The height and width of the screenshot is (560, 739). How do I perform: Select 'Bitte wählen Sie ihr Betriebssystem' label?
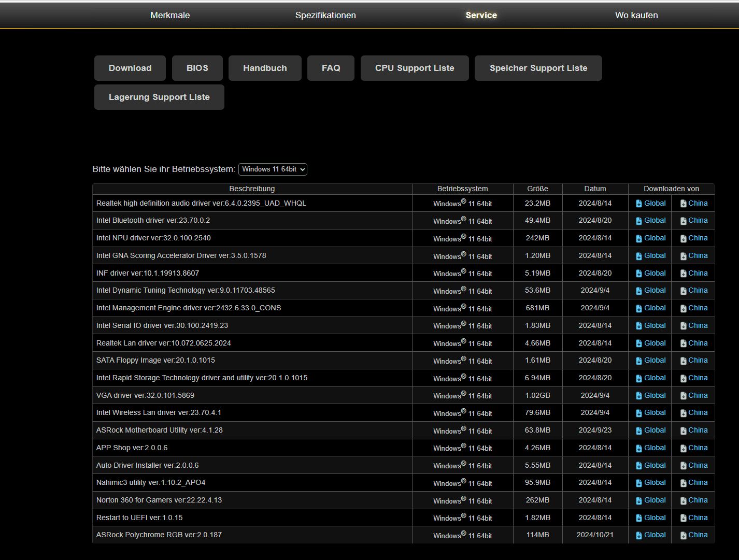click(164, 169)
